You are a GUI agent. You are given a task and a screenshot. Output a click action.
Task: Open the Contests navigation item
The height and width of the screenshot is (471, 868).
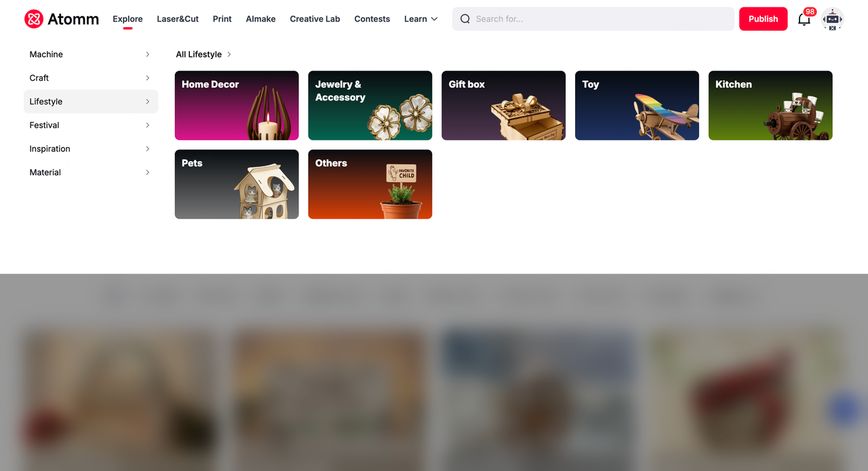pyautogui.click(x=372, y=19)
